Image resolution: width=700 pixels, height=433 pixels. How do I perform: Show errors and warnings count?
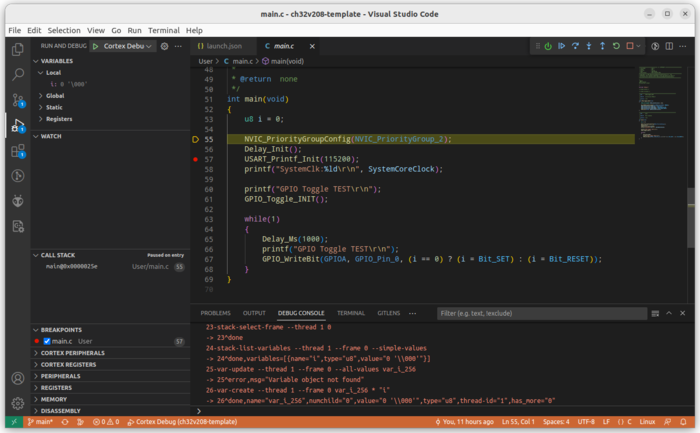[x=106, y=421]
